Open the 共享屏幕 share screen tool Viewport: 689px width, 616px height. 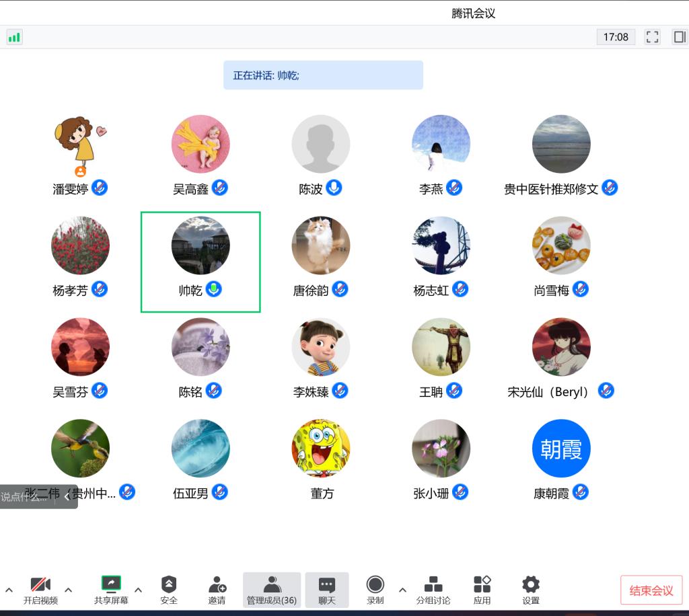(x=111, y=590)
